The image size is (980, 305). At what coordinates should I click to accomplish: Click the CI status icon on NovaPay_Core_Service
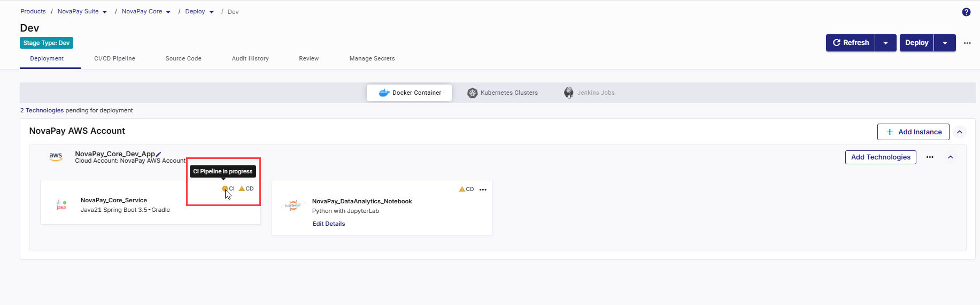[x=225, y=188]
